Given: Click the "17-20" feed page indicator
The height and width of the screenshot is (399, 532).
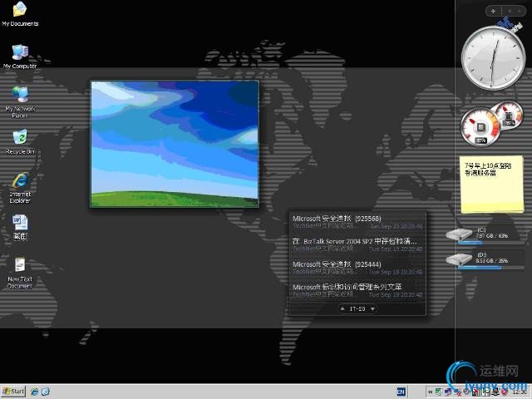Looking at the screenshot, I should [x=357, y=308].
